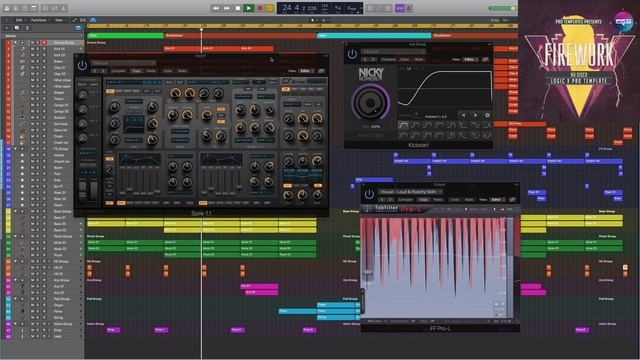This screenshot has height=360, width=640.
Task: Click the Kickstart previous curve arrow
Action: pos(464,116)
